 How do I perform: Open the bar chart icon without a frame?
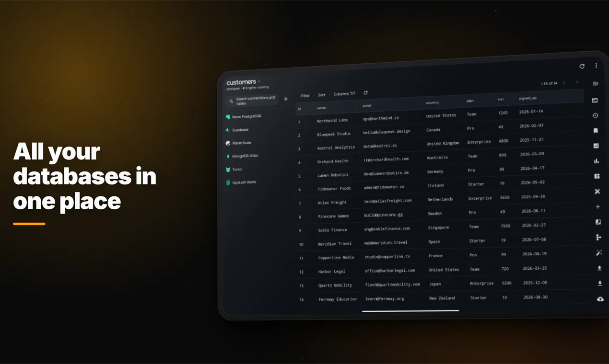(597, 161)
